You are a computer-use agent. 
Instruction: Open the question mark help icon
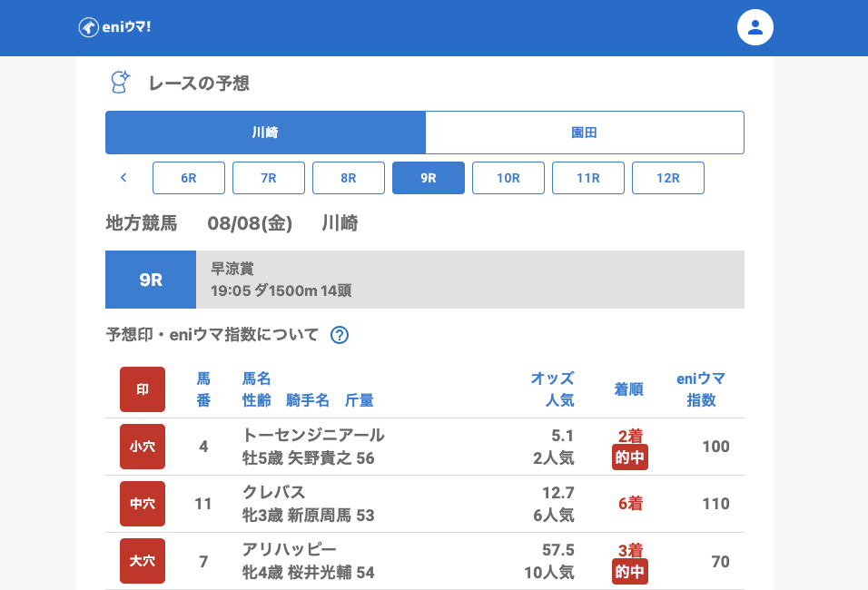[340, 335]
